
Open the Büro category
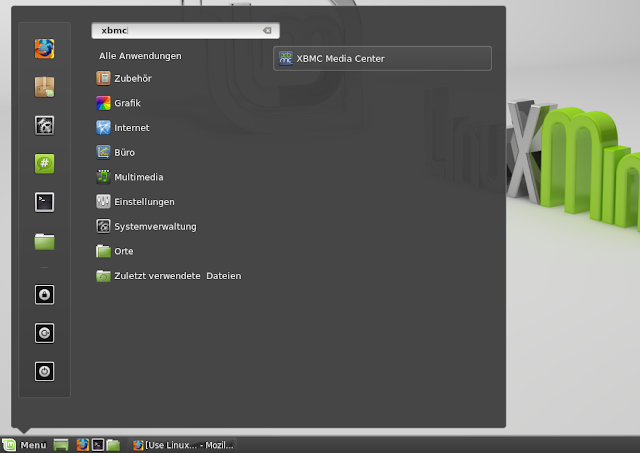116,153
